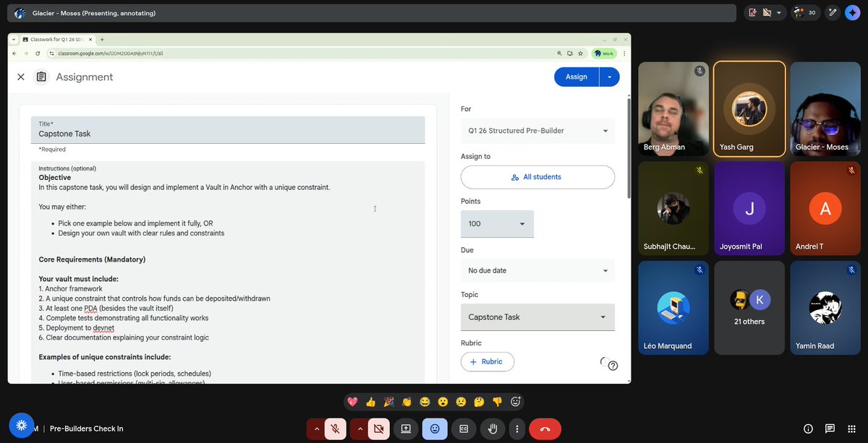Click the 'Core Requirements (Mandatory)' heading text
The image size is (868, 443).
pos(92,259)
